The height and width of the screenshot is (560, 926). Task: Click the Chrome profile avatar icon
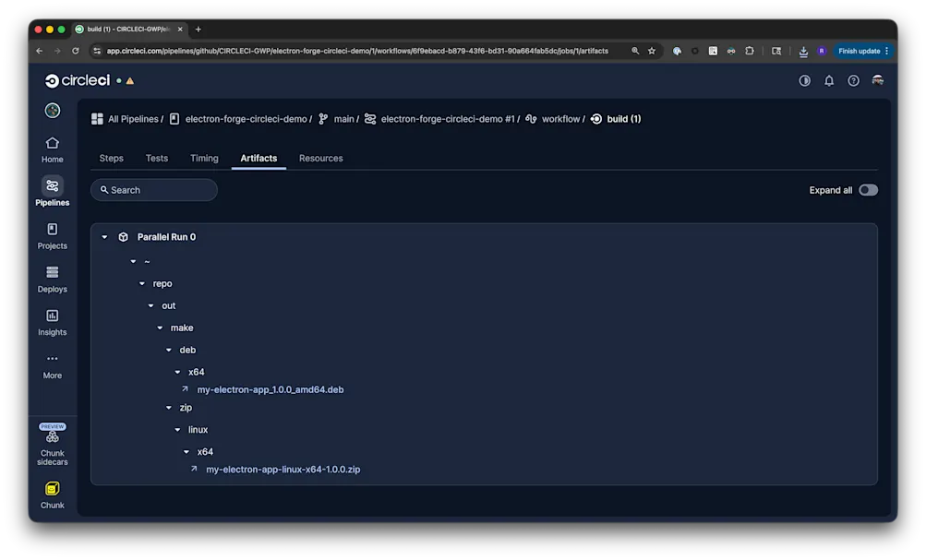pyautogui.click(x=822, y=52)
